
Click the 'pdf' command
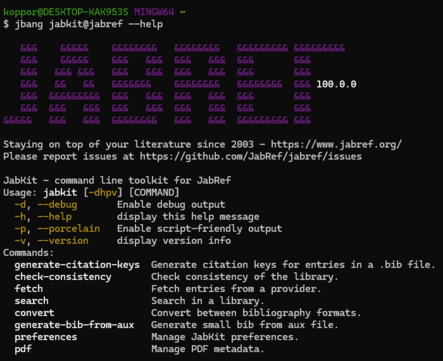point(23,349)
